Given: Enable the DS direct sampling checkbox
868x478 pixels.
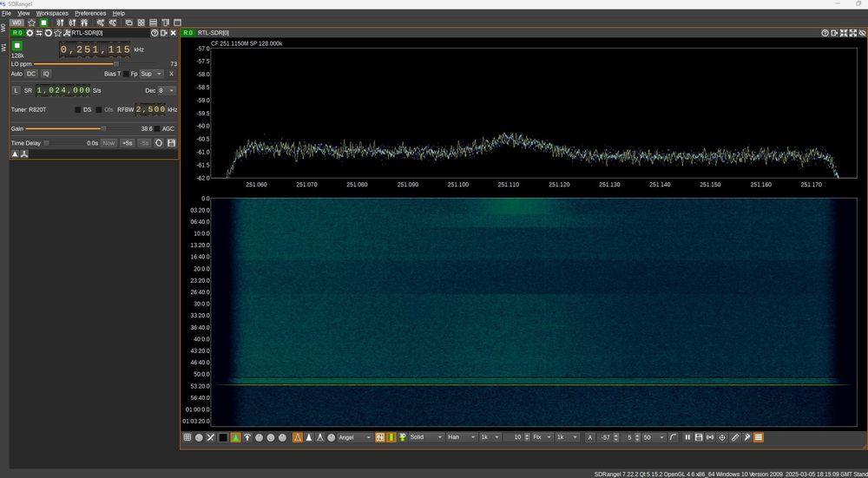Looking at the screenshot, I should pyautogui.click(x=77, y=109).
